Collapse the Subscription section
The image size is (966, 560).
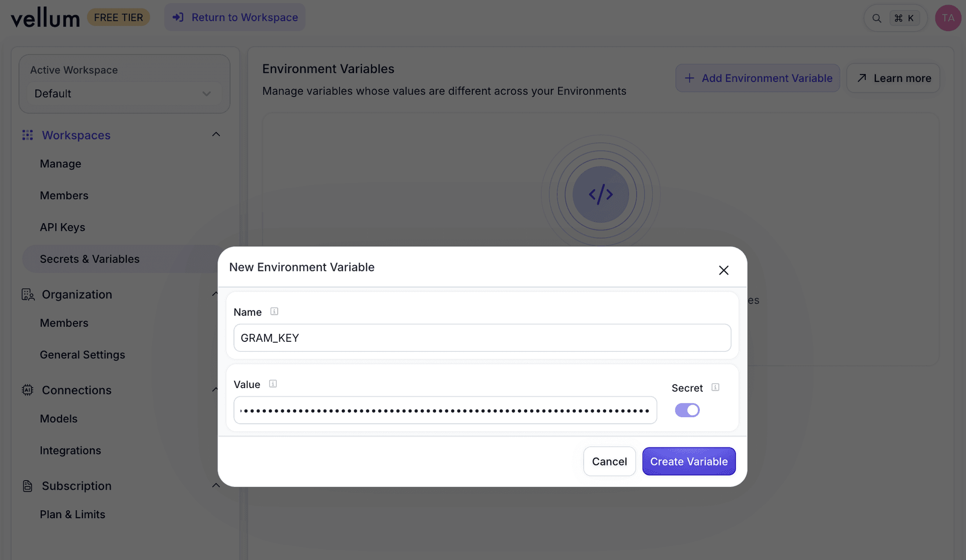coord(216,485)
